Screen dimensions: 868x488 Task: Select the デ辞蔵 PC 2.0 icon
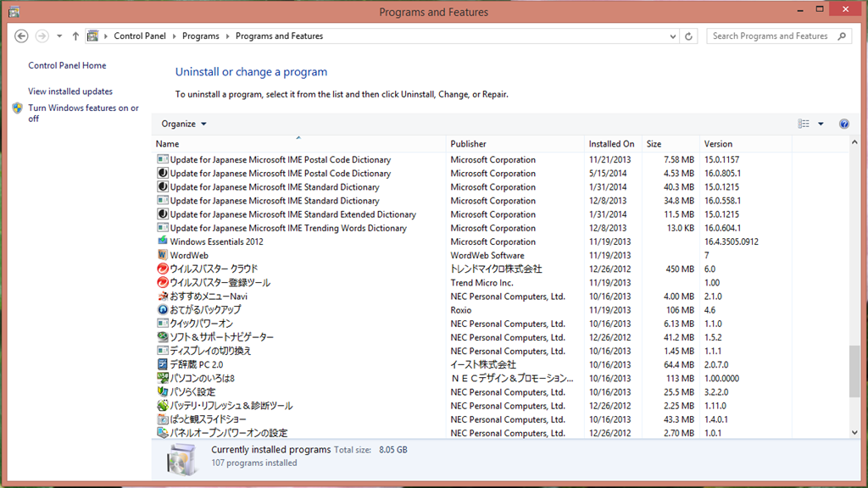point(162,364)
